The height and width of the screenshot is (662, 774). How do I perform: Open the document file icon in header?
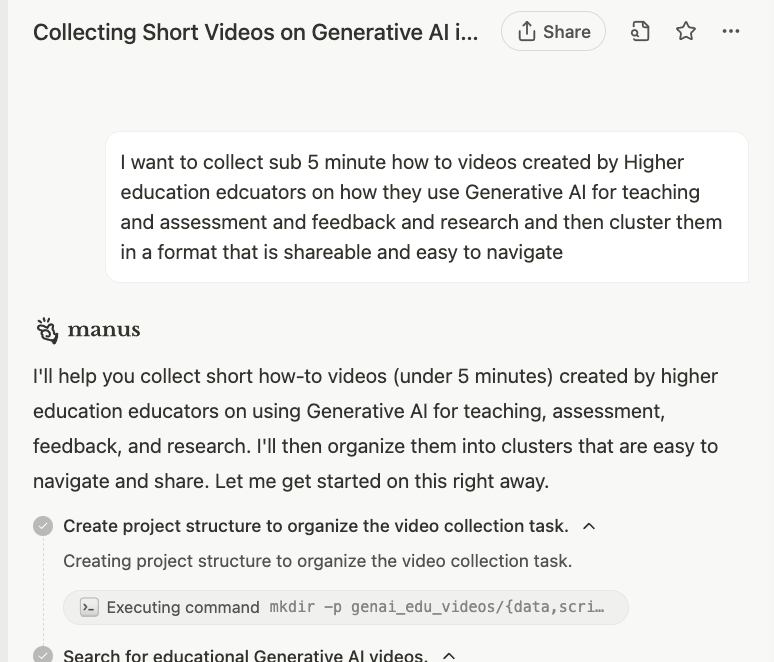(x=640, y=32)
